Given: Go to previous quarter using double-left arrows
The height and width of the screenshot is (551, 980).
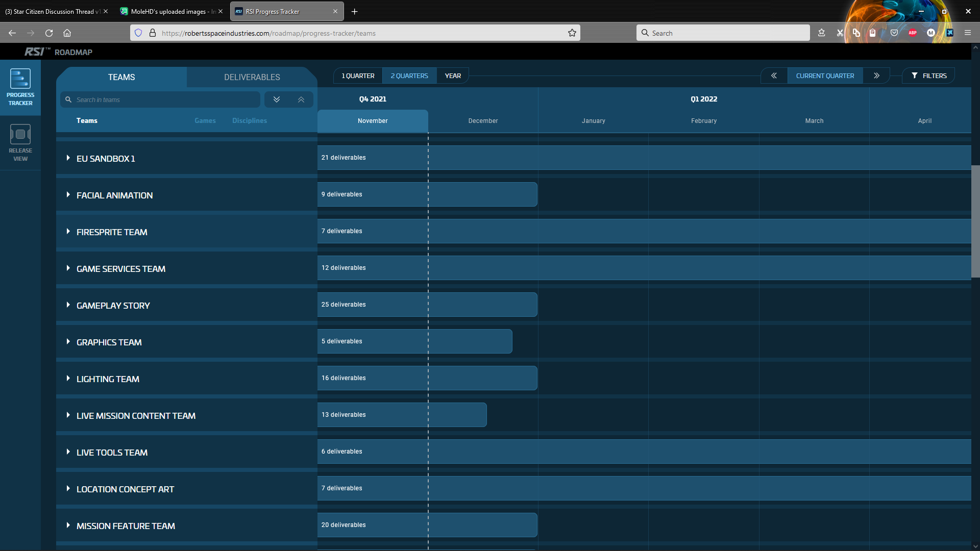Looking at the screenshot, I should pyautogui.click(x=774, y=76).
